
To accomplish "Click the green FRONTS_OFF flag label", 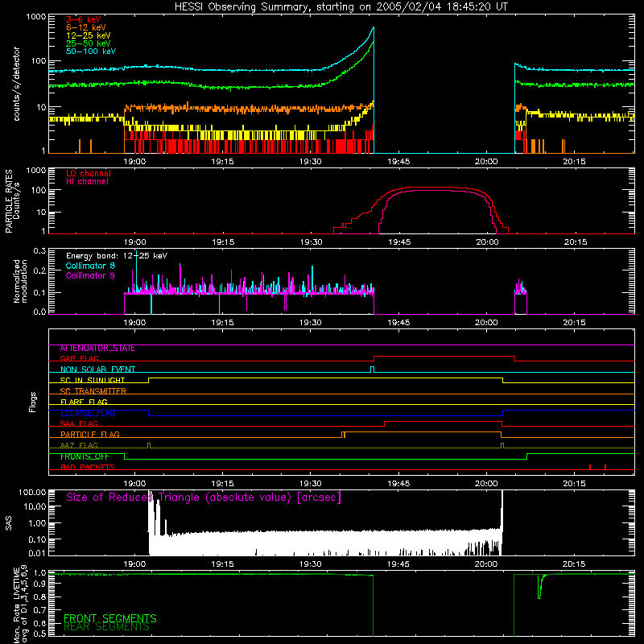I will coord(85,456).
